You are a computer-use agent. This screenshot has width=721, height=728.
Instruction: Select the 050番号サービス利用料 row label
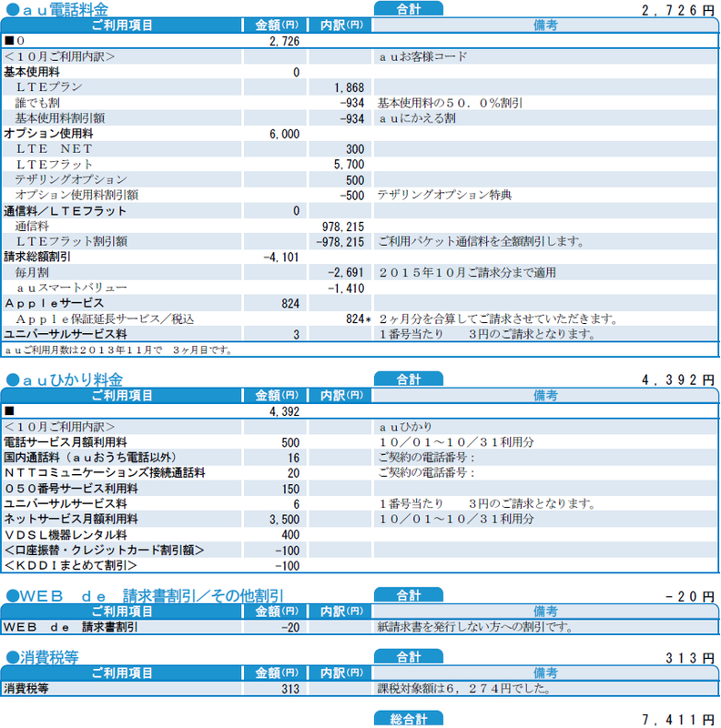tap(71, 489)
